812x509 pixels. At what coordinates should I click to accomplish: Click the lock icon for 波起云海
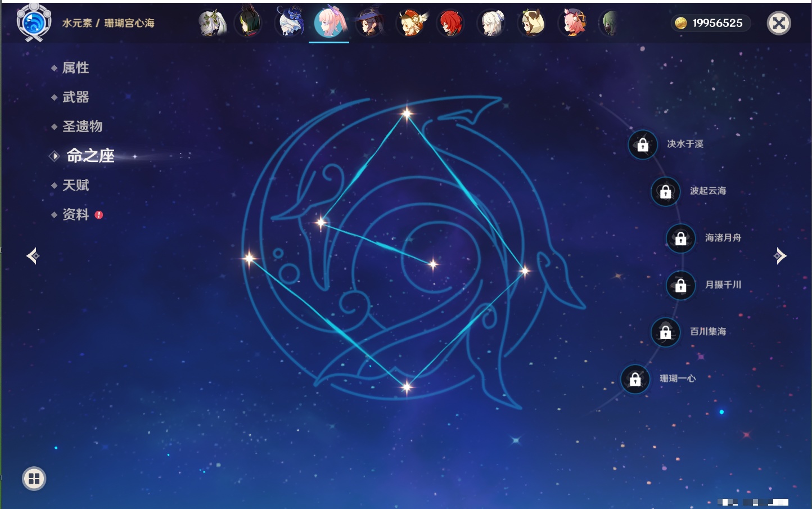coord(665,191)
